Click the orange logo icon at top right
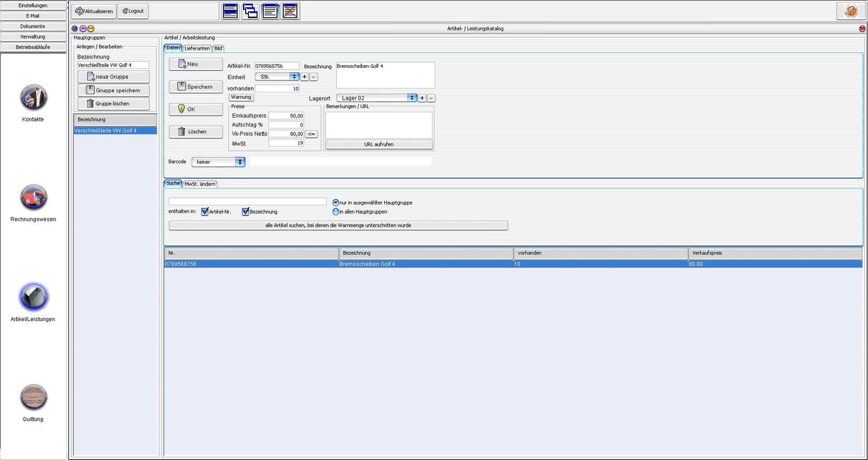The width and height of the screenshot is (868, 460). [851, 11]
